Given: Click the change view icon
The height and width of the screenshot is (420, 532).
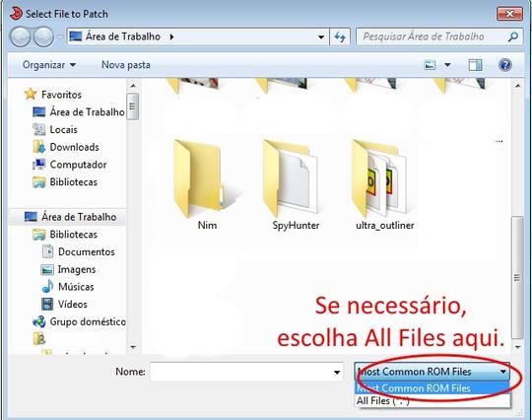Looking at the screenshot, I should (x=430, y=65).
